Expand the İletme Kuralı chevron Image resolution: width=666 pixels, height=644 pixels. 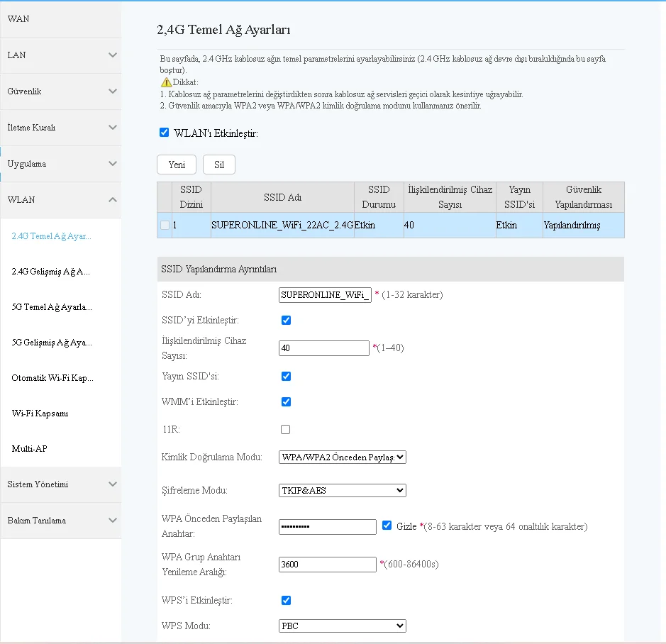click(113, 128)
